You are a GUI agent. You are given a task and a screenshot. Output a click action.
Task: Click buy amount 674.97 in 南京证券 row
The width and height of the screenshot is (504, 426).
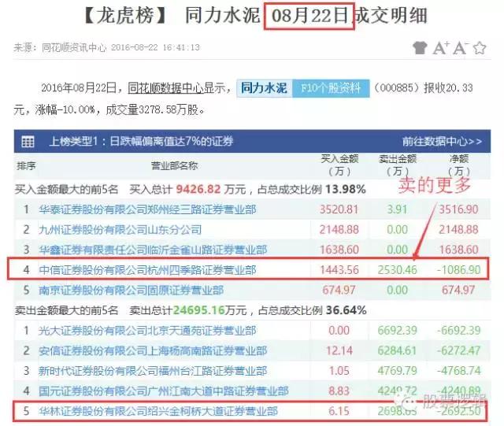(339, 291)
